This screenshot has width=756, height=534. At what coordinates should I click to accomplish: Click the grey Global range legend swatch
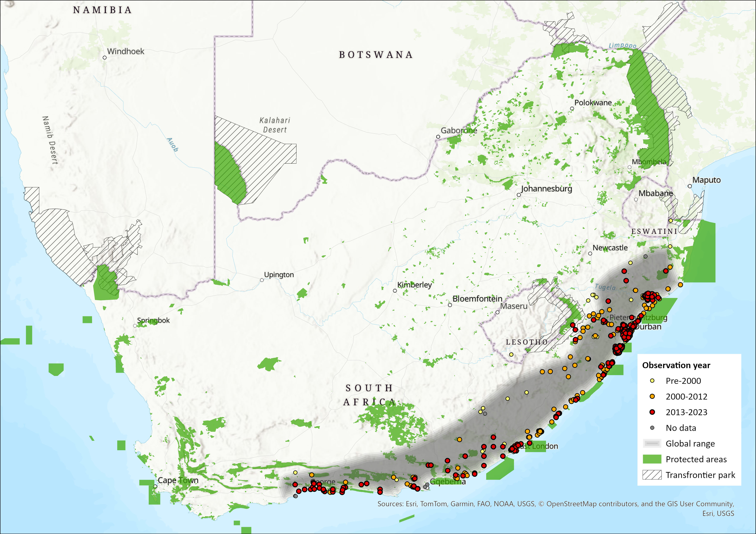tap(652, 444)
